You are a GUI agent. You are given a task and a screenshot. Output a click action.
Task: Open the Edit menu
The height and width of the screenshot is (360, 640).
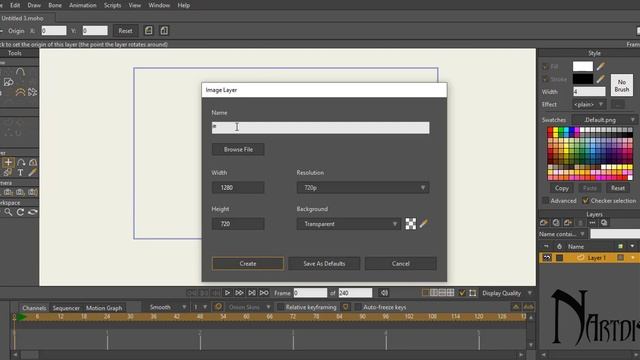(x=15, y=5)
